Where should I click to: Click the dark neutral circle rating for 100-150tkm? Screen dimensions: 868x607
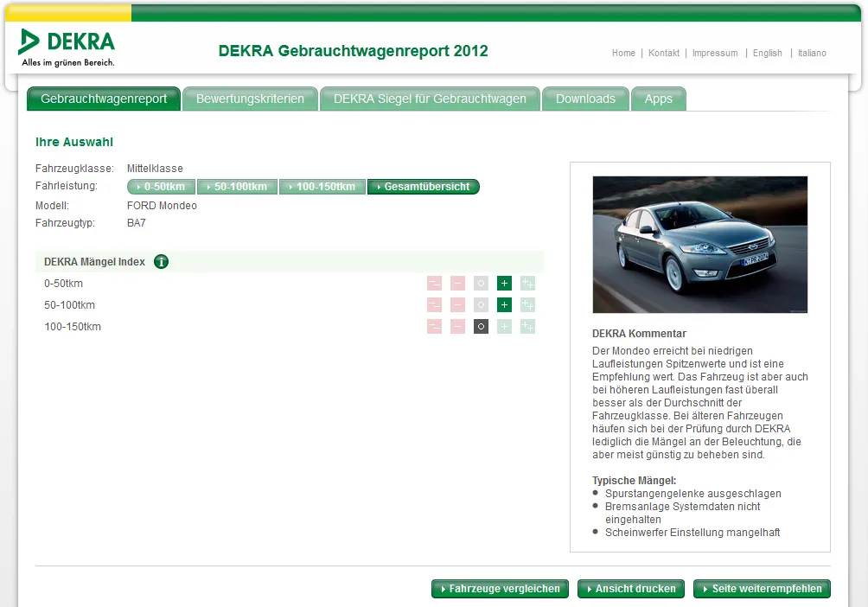(x=482, y=327)
